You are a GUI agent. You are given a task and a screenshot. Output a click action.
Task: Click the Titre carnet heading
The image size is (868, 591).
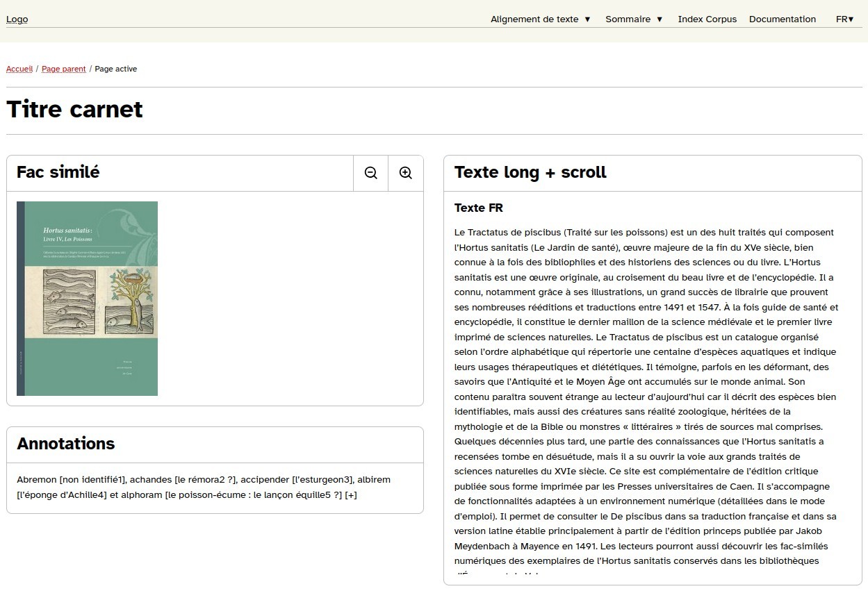pos(75,109)
